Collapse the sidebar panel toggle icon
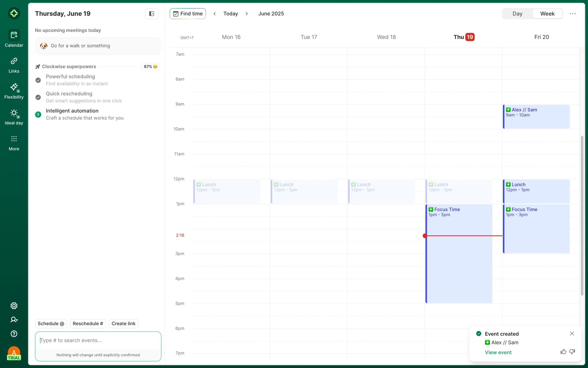This screenshot has height=368, width=588. (152, 13)
